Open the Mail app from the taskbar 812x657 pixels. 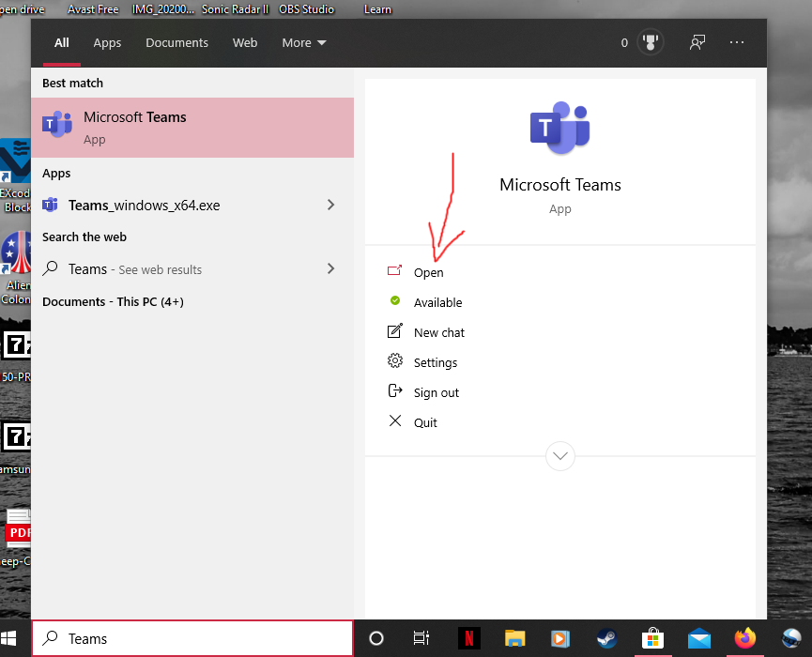point(699,638)
